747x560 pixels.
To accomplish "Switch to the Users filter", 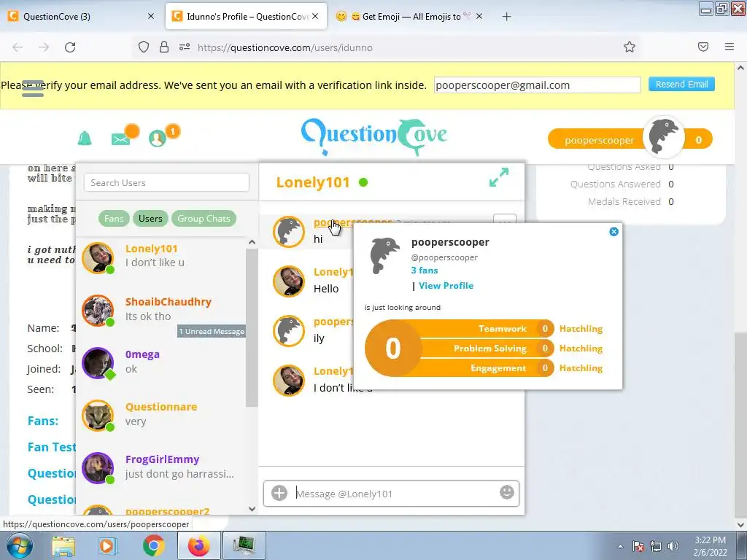I will pos(150,219).
